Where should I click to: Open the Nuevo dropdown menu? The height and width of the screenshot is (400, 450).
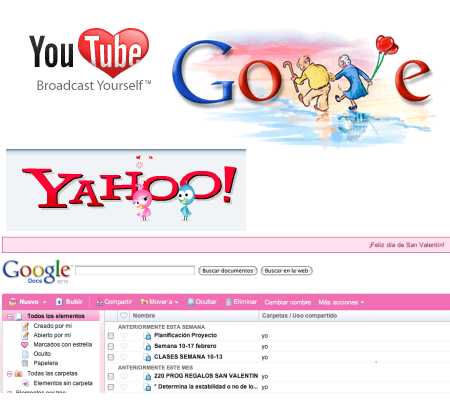(28, 302)
